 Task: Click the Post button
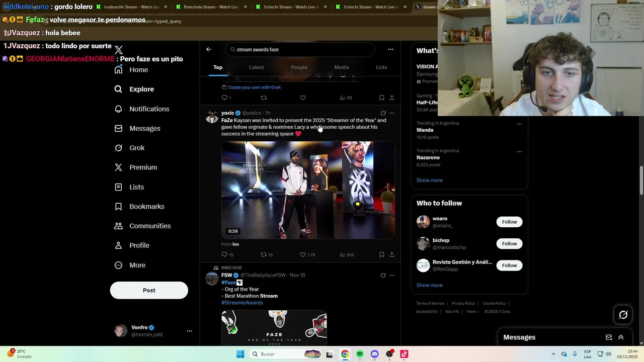(149, 290)
